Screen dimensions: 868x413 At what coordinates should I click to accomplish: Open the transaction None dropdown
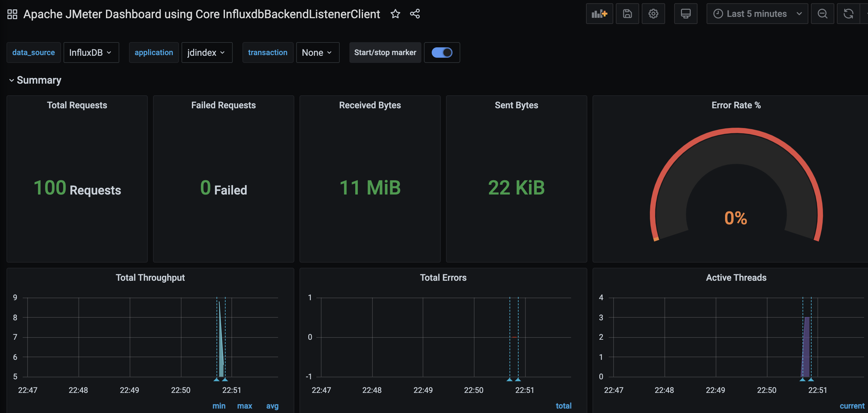click(317, 53)
